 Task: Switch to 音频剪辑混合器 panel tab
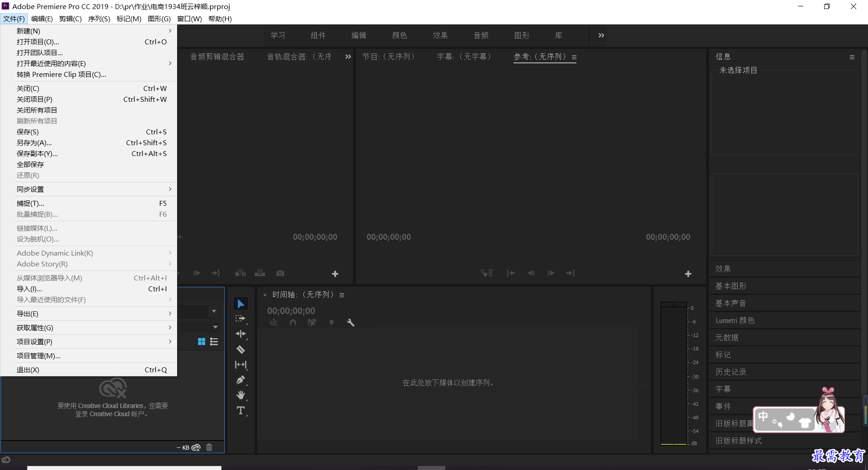217,57
